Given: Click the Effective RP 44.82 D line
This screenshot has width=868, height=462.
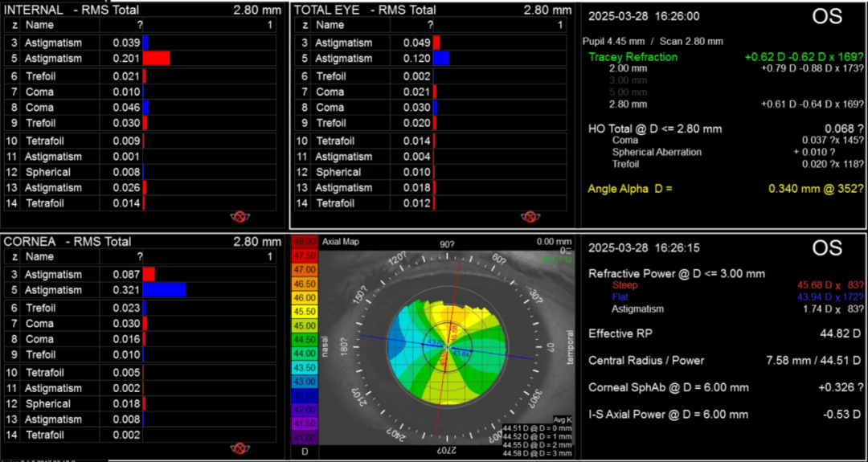Looking at the screenshot, I should pos(725,333).
